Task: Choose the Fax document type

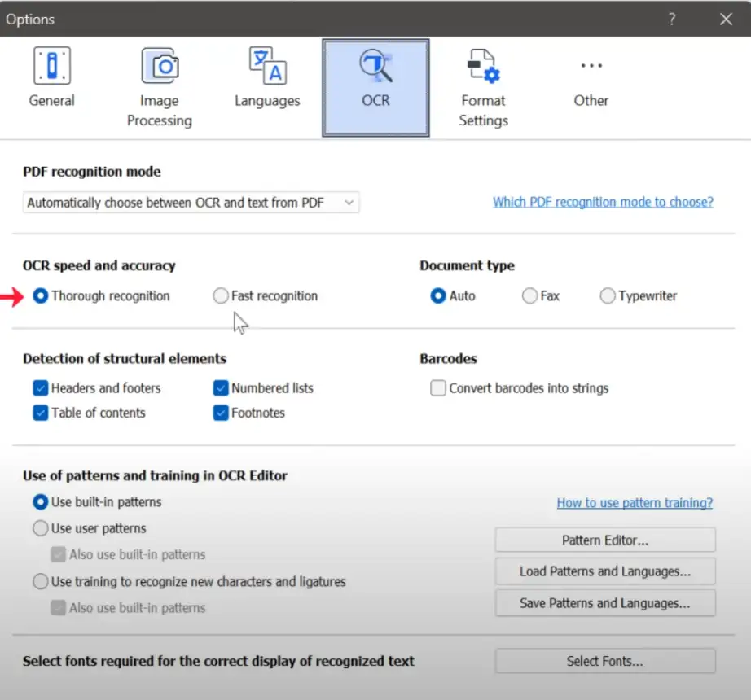Action: (530, 296)
